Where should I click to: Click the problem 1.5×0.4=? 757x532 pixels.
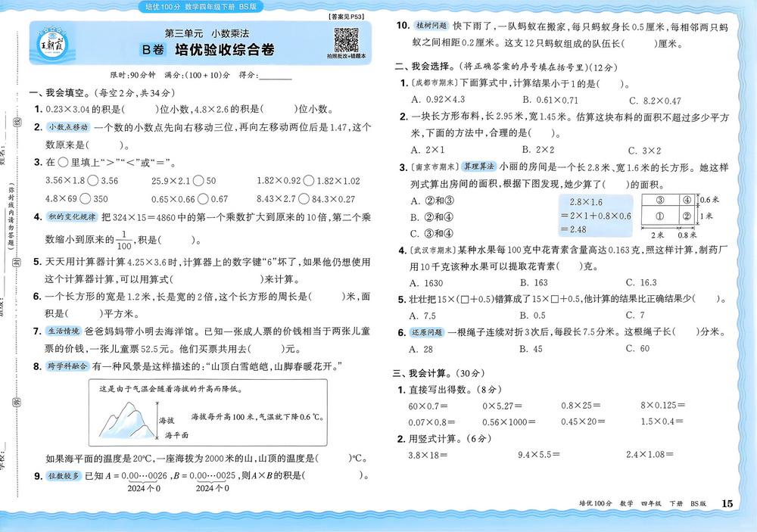pos(662,421)
